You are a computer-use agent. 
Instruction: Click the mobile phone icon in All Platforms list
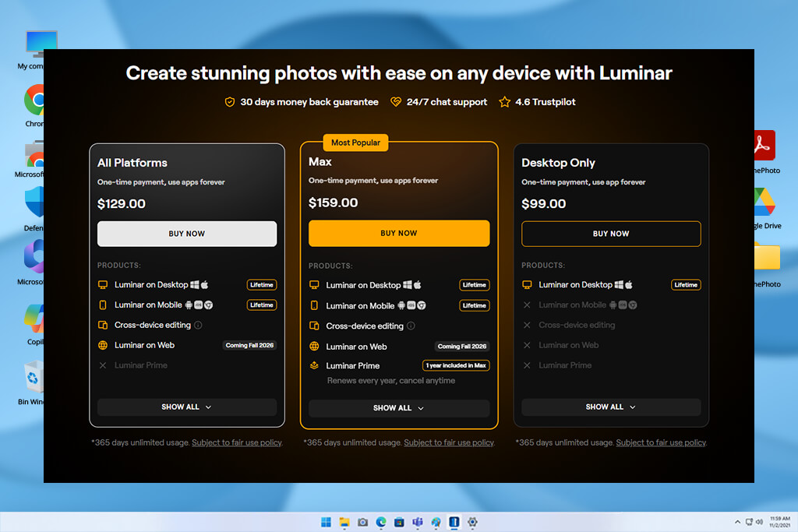tap(103, 305)
